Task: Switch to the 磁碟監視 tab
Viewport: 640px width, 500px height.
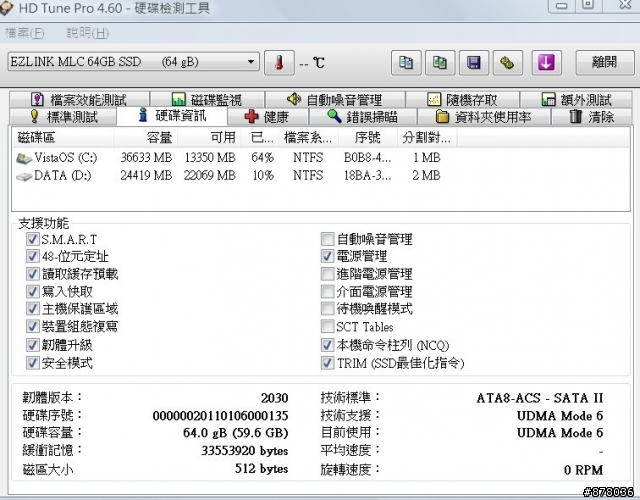Action: (207, 100)
